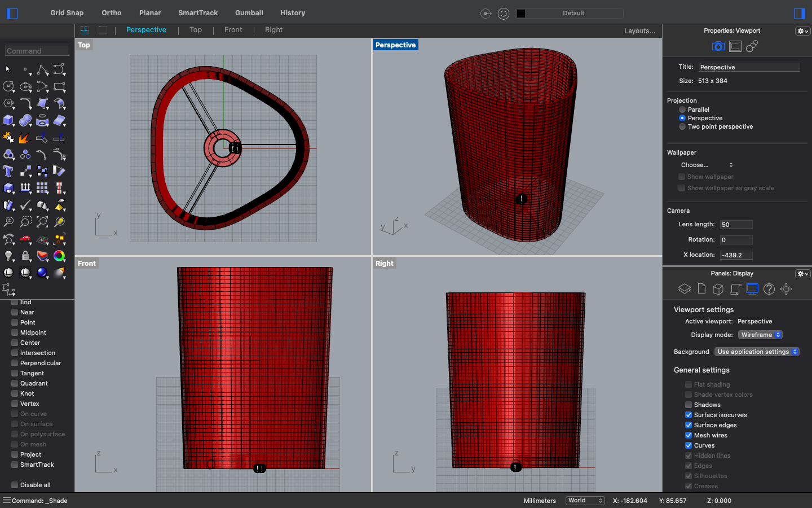Switch to the Right viewport tab
The image size is (812, 508).
273,30
